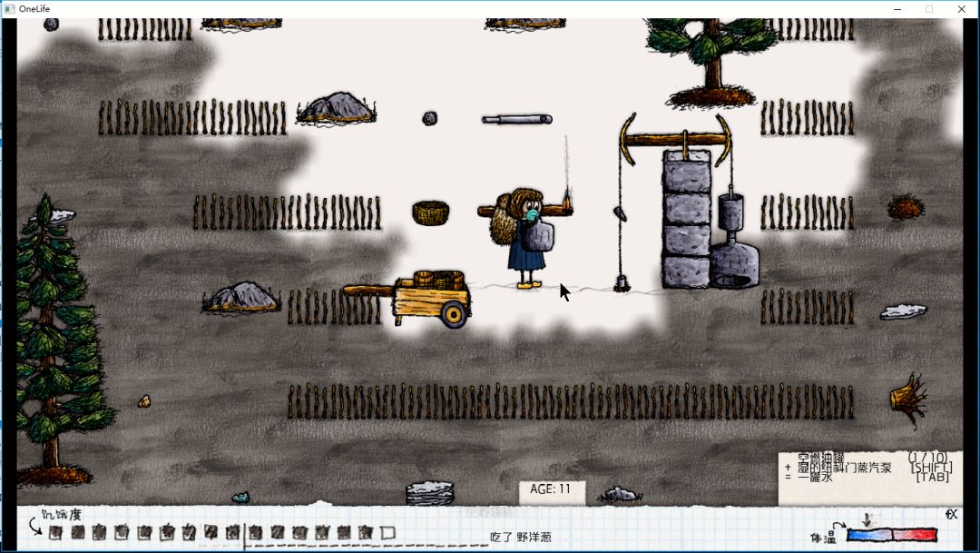Click the stacked stone block well tower
980x553 pixels.
[686, 219]
